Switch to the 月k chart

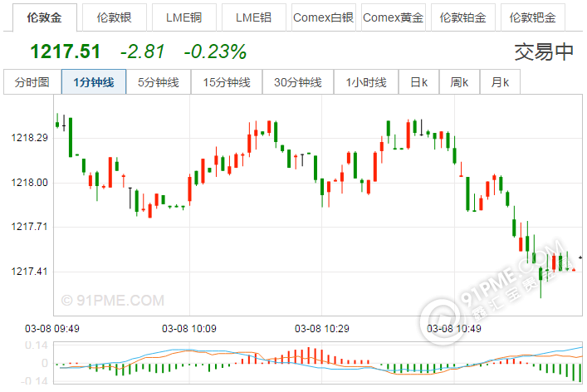tap(500, 82)
